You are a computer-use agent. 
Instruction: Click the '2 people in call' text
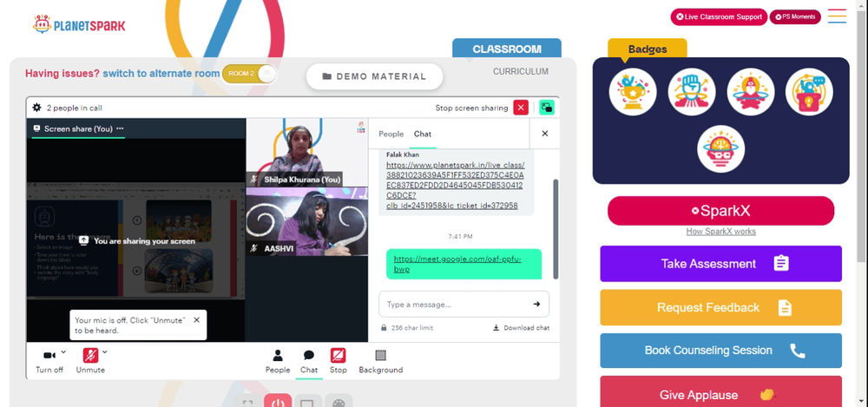click(x=74, y=108)
